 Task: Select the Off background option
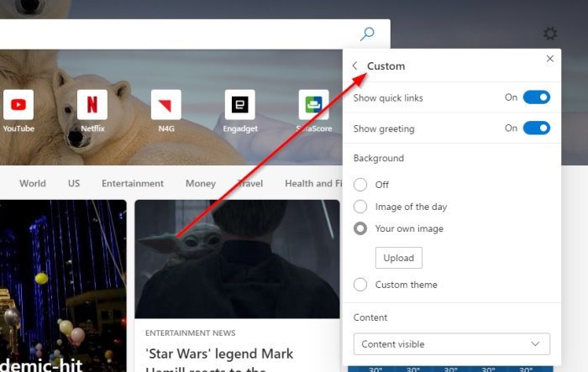tap(360, 185)
